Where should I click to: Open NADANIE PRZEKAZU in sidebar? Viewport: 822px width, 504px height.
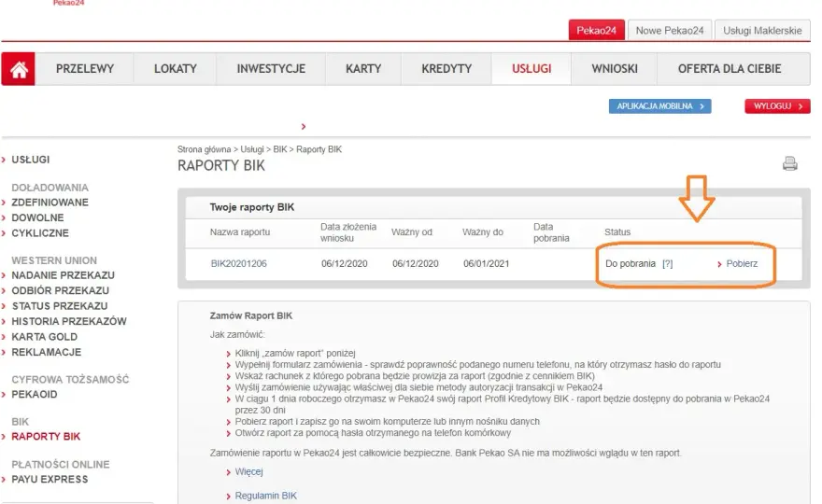pyautogui.click(x=63, y=275)
